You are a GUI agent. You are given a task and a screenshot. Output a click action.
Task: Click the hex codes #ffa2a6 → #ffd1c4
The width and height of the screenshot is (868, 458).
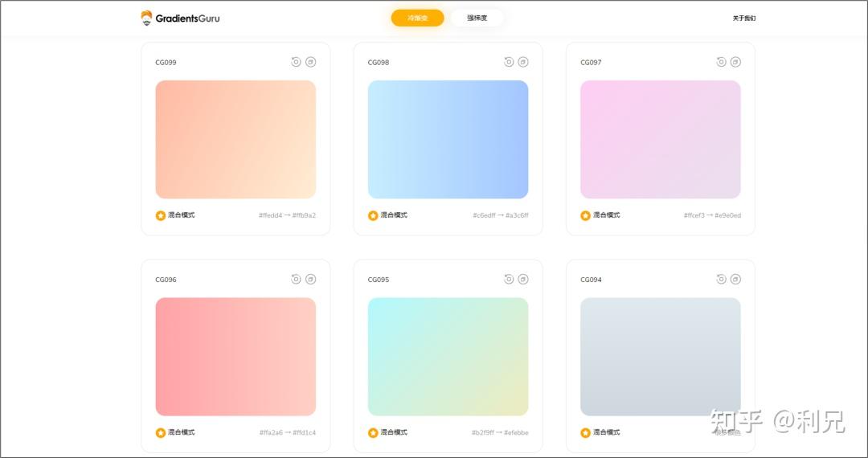pos(287,432)
